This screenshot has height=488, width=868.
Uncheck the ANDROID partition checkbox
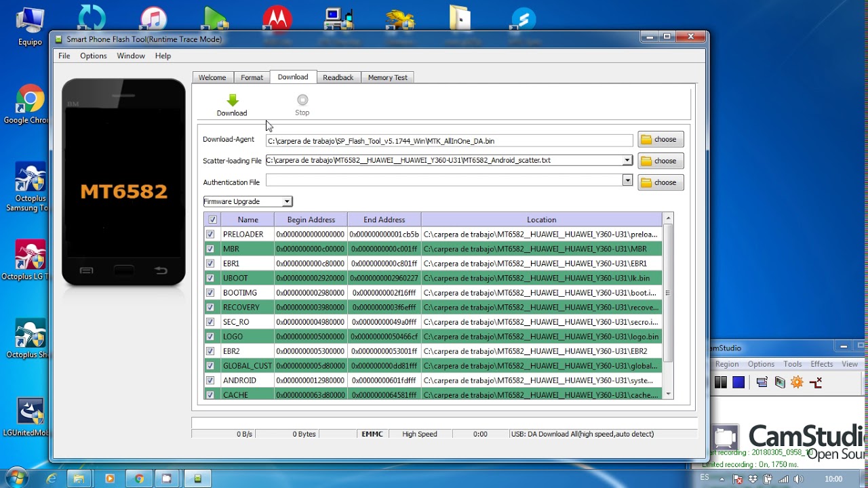[x=210, y=381]
